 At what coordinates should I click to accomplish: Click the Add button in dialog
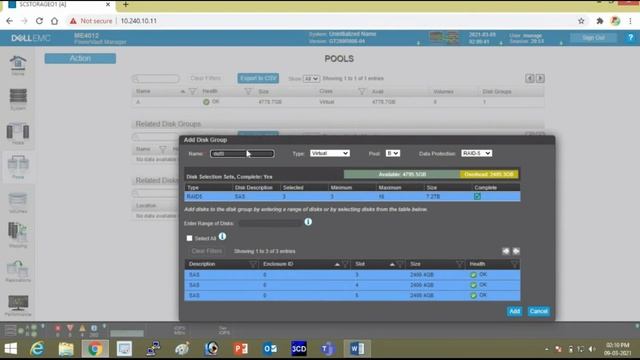pyautogui.click(x=514, y=311)
